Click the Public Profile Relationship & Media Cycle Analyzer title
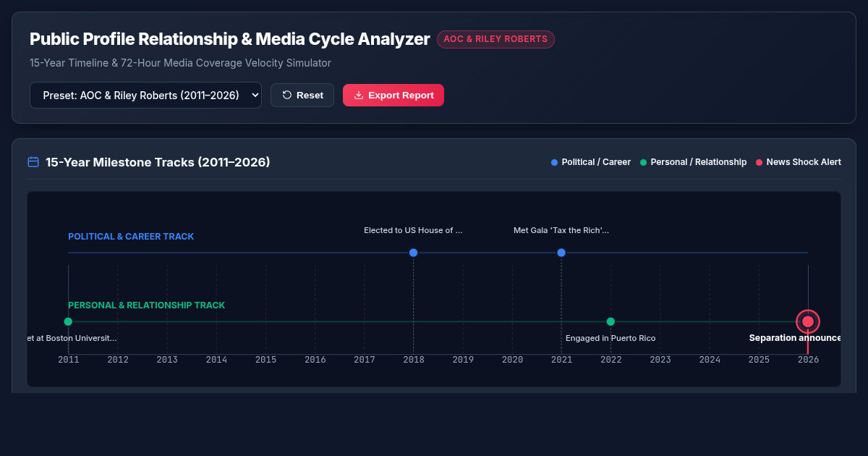This screenshot has height=456, width=868. pos(230,39)
